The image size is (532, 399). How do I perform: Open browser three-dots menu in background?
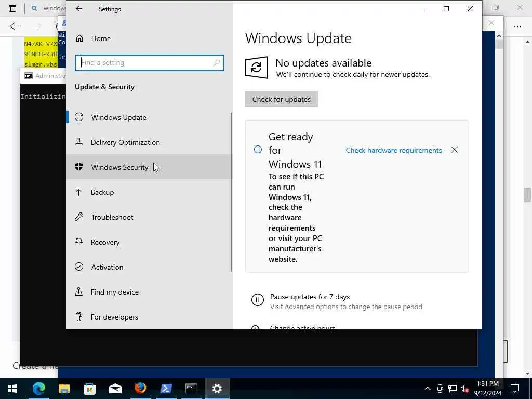[x=517, y=26]
